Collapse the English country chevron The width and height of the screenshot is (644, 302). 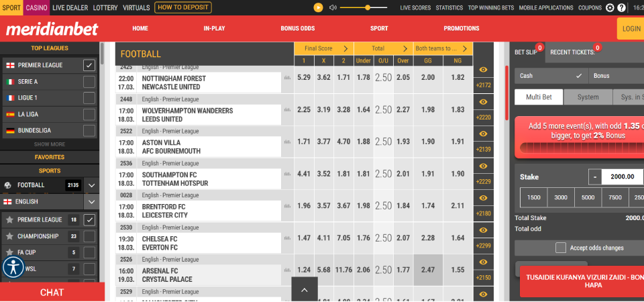[92, 202]
